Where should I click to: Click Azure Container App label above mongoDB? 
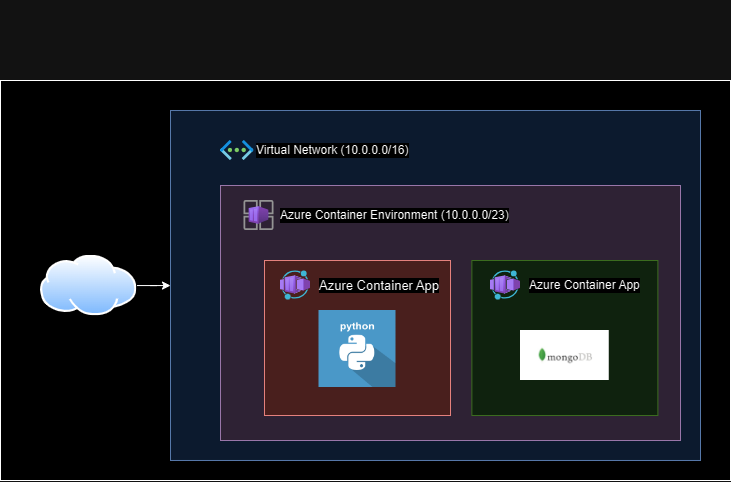pos(584,285)
